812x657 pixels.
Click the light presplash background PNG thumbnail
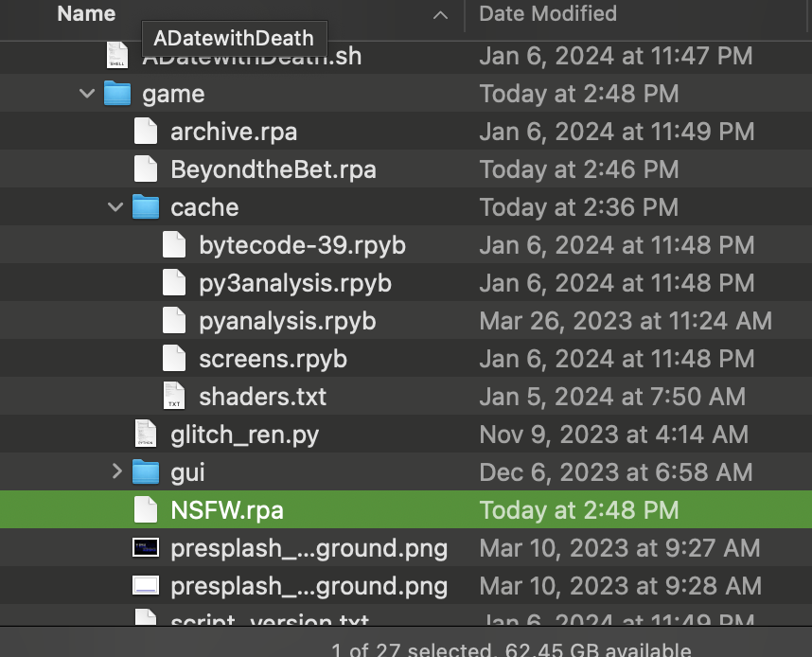coord(145,586)
